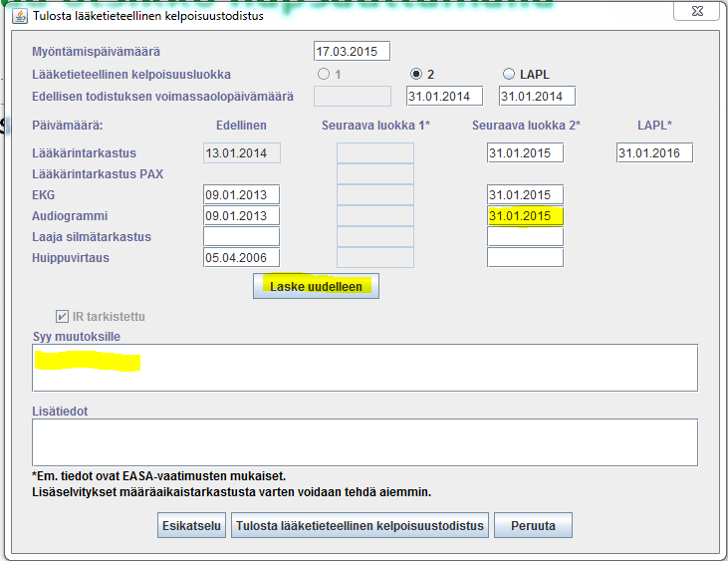Click the EASA-vaatimusten mukaiset note text
Screen dimensions: 728x561
coord(158,476)
